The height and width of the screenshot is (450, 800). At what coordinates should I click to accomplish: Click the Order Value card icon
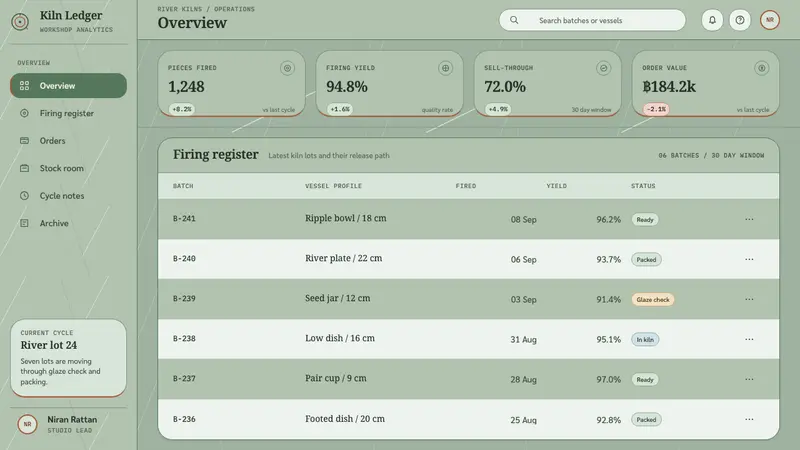pyautogui.click(x=762, y=68)
